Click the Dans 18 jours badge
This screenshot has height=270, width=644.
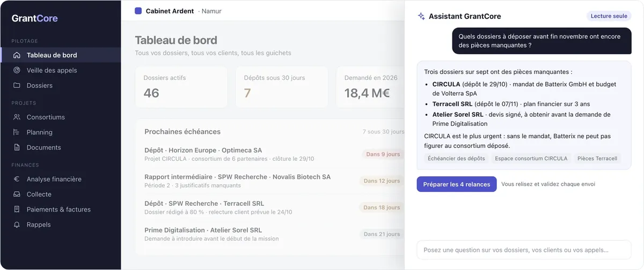(x=382, y=207)
